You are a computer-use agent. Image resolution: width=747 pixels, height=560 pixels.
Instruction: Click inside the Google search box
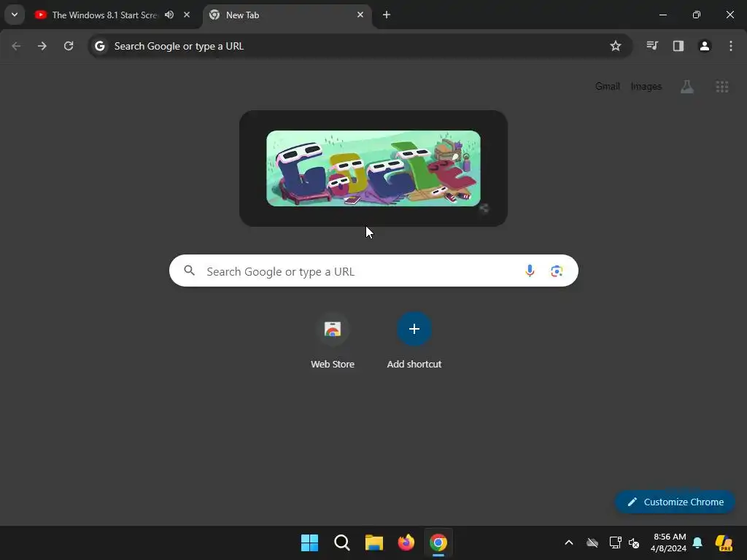click(373, 271)
